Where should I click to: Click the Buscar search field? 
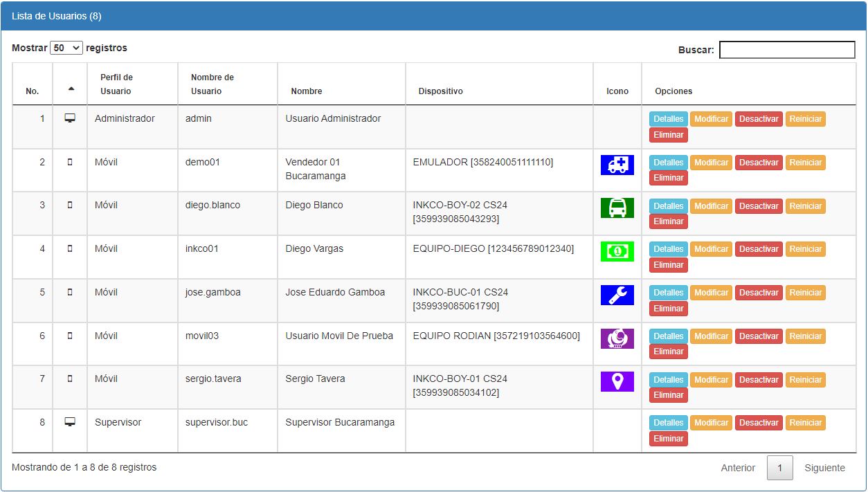(x=787, y=50)
